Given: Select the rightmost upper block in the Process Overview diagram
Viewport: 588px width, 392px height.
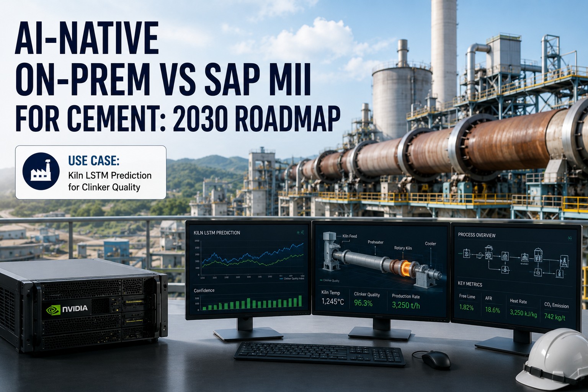Looking at the screenshot, I should pyautogui.click(x=564, y=261).
